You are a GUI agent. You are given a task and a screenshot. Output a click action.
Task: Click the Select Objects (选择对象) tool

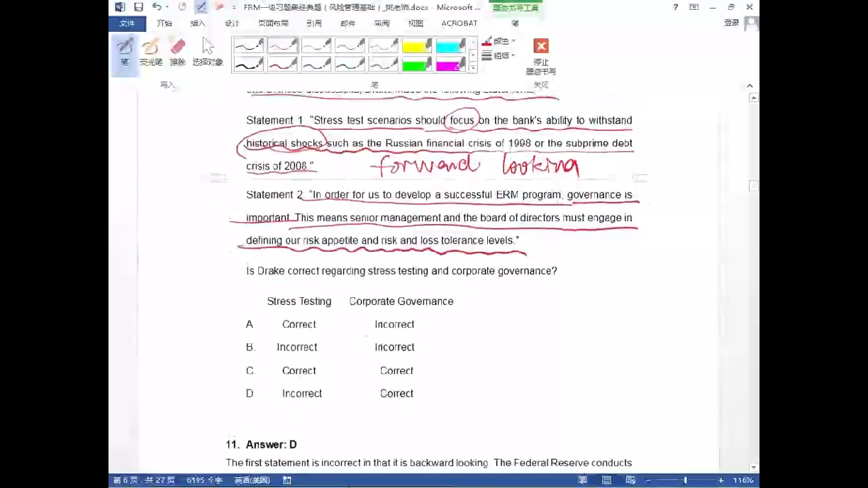208,52
